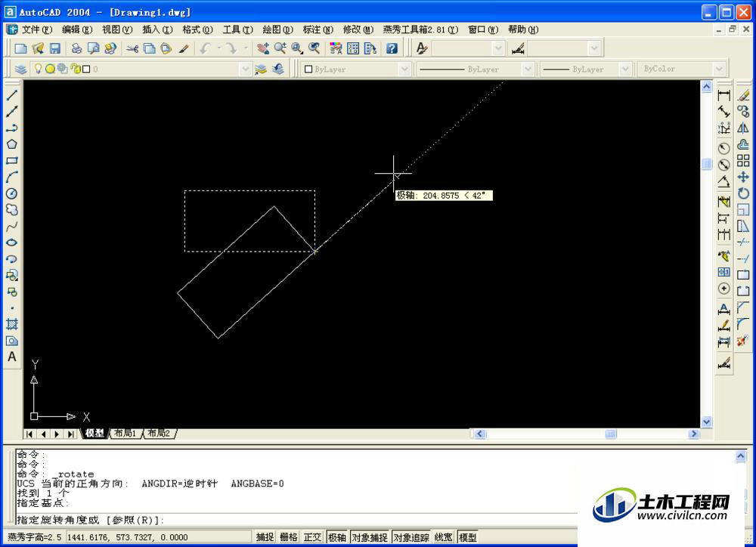Toggle the coordinates display in the status bar

[159, 537]
